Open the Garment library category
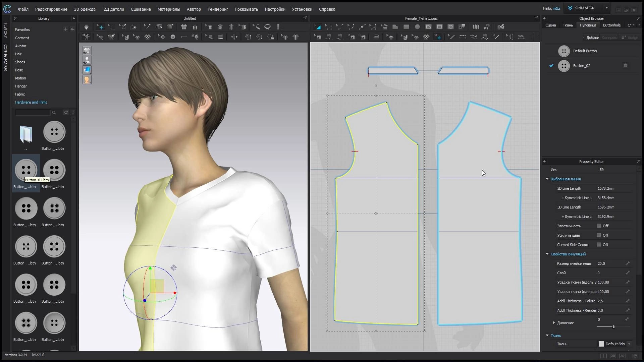644x362 pixels. (x=22, y=38)
